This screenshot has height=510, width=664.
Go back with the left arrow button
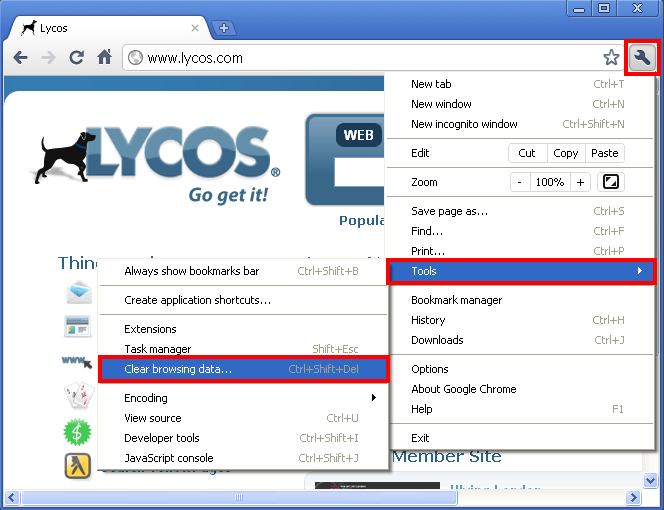[x=20, y=57]
